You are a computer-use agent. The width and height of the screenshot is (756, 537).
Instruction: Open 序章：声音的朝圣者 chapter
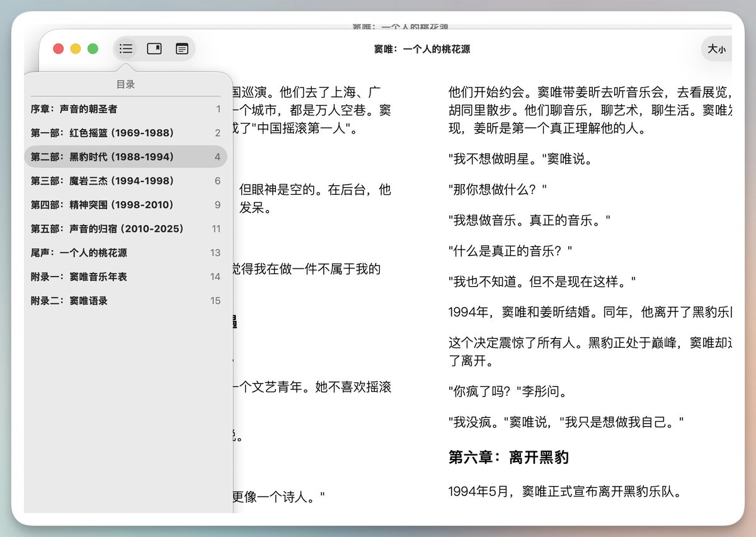pos(76,108)
